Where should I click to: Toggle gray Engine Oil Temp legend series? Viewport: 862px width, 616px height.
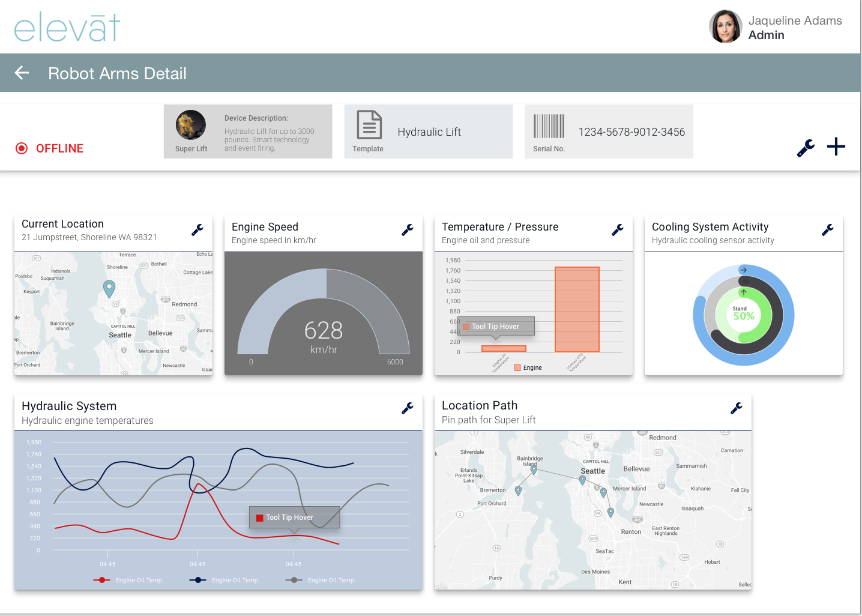[x=320, y=580]
